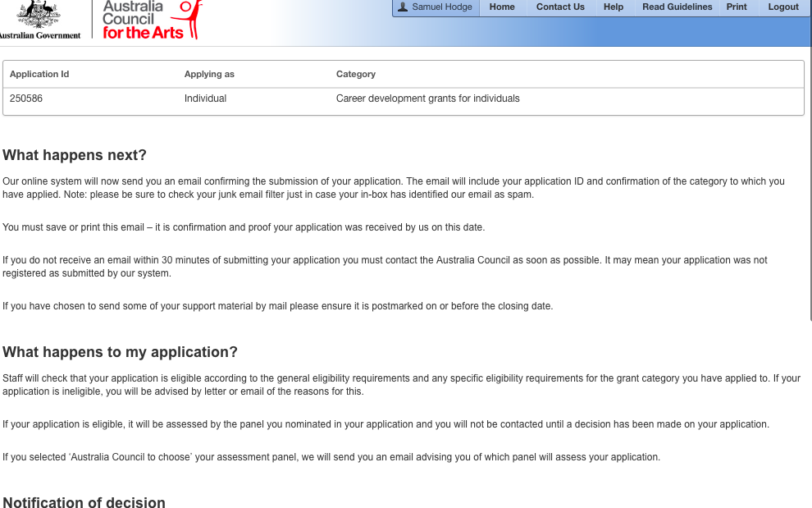This screenshot has width=812, height=508.
Task: Click the paragraph about Australia Council choosing panel
Action: pyautogui.click(x=331, y=457)
